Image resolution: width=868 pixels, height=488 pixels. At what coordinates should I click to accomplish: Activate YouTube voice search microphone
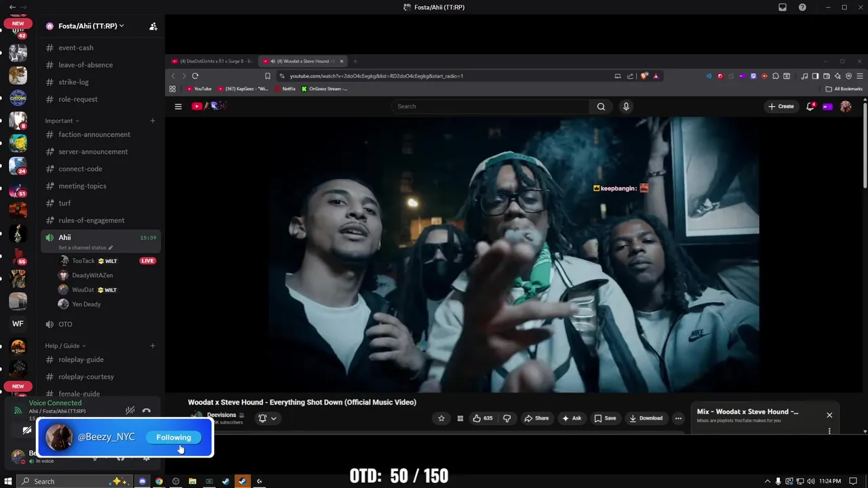click(x=626, y=106)
